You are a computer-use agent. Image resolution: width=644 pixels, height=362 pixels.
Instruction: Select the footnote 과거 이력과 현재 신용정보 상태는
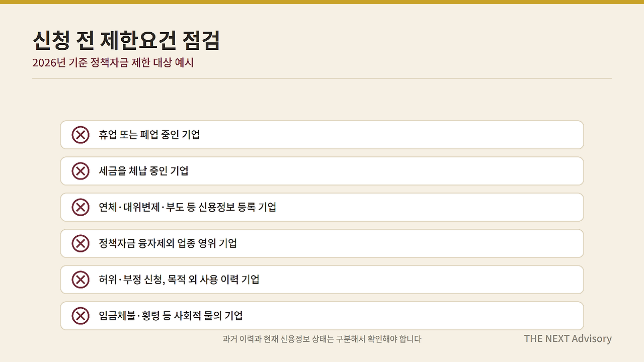[x=279, y=339]
